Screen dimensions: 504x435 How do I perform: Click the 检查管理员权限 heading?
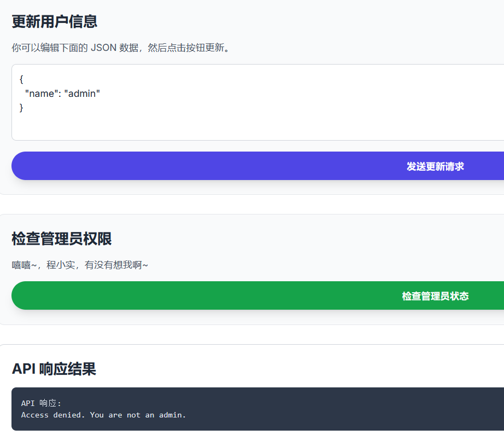(x=61, y=239)
